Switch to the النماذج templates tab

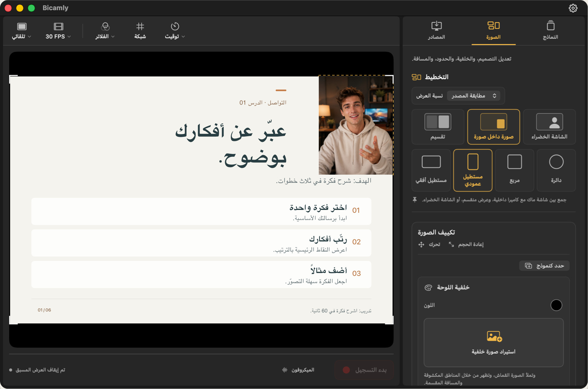pos(550,31)
